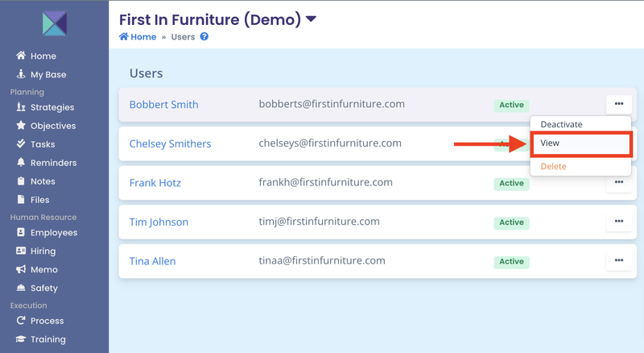Expand the First In Furniture company dropdown
Viewport: 644px width, 353px height.
pos(312,19)
